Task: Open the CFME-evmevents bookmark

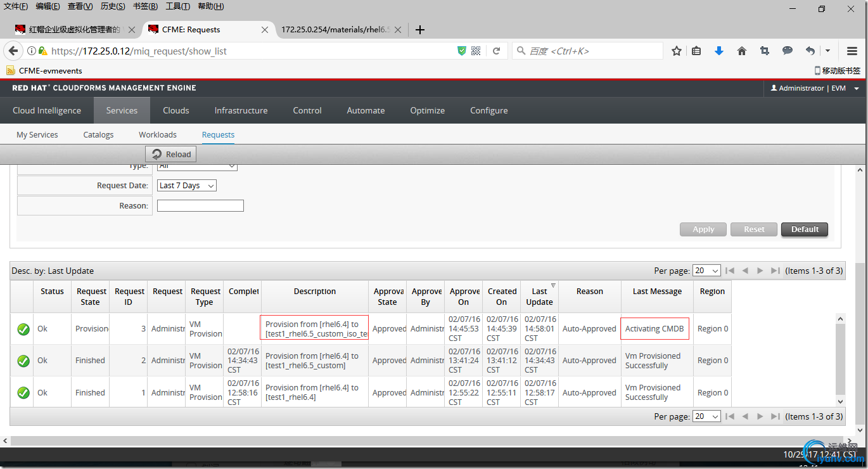Action: (x=44, y=71)
